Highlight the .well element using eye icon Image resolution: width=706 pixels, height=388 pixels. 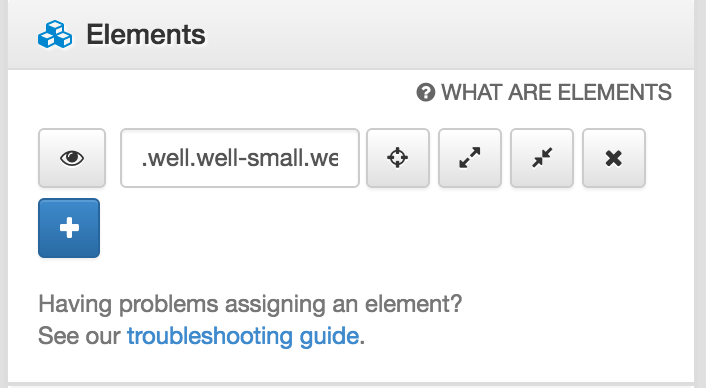click(72, 158)
